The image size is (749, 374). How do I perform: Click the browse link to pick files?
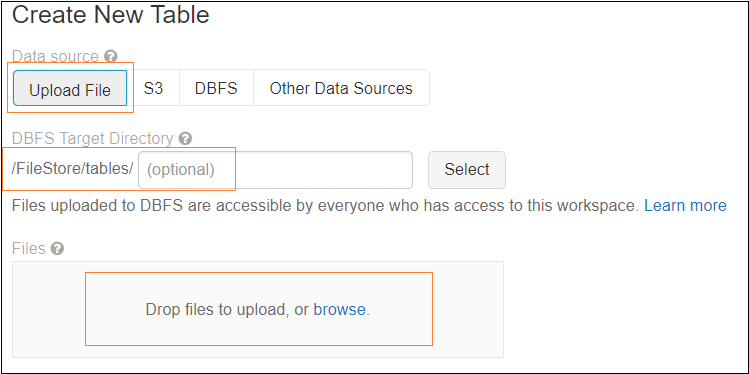point(339,310)
